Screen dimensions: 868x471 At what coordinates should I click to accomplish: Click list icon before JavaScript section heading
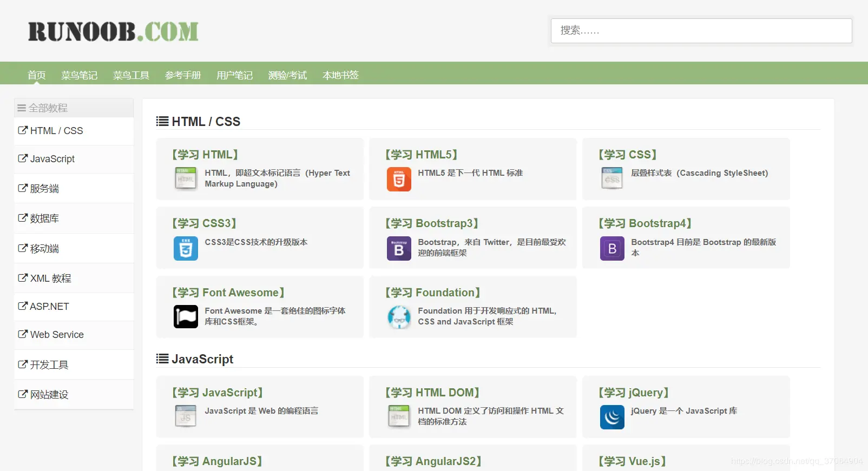point(162,359)
